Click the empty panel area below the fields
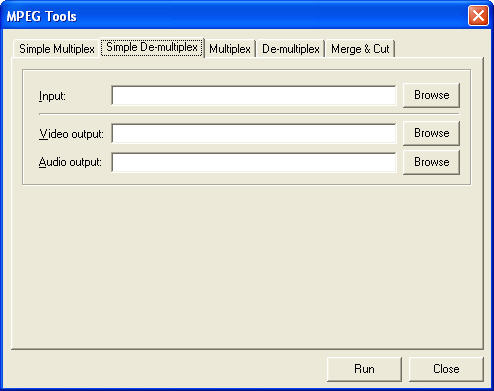Screen dimensions: 494x391 pos(247,267)
